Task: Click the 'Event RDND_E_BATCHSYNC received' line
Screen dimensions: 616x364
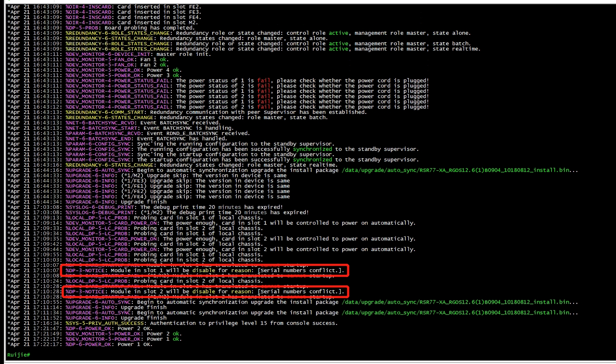Action: pos(198,134)
